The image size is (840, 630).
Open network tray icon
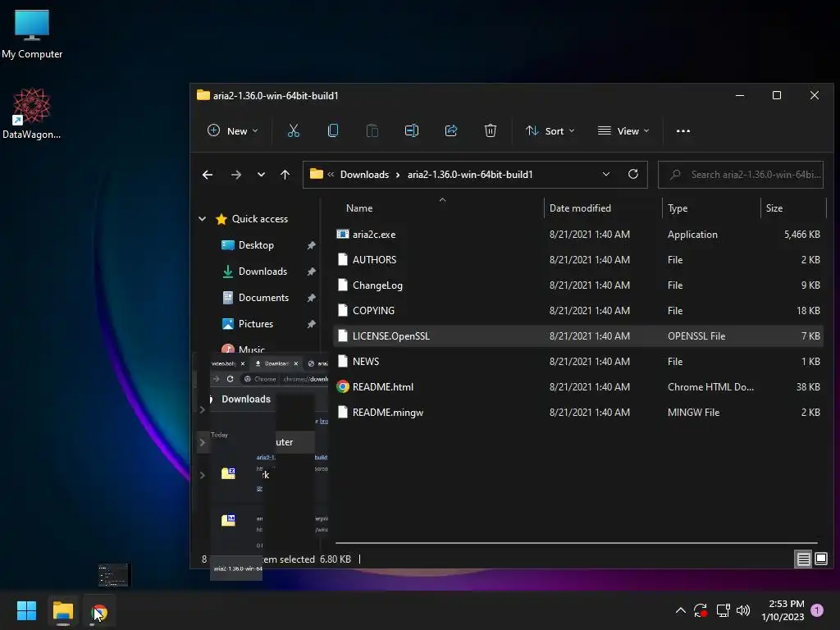[x=724, y=610]
